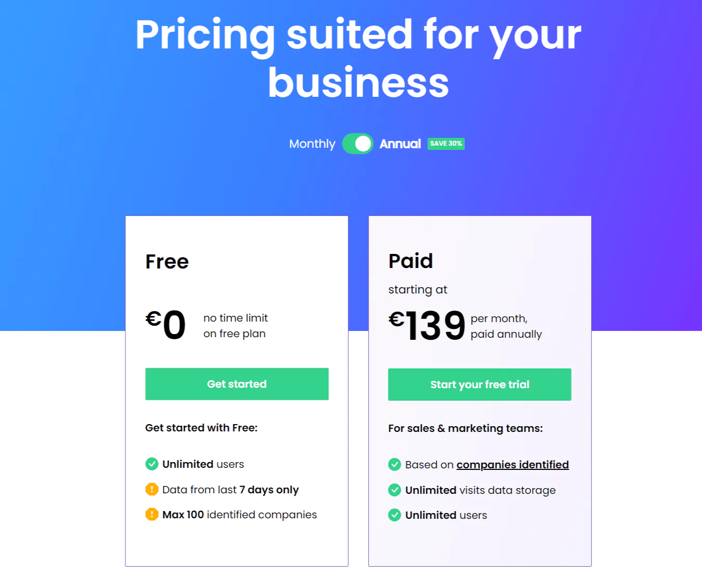702x588 pixels.
Task: Start your free trial for the Paid plan
Action: pyautogui.click(x=479, y=385)
